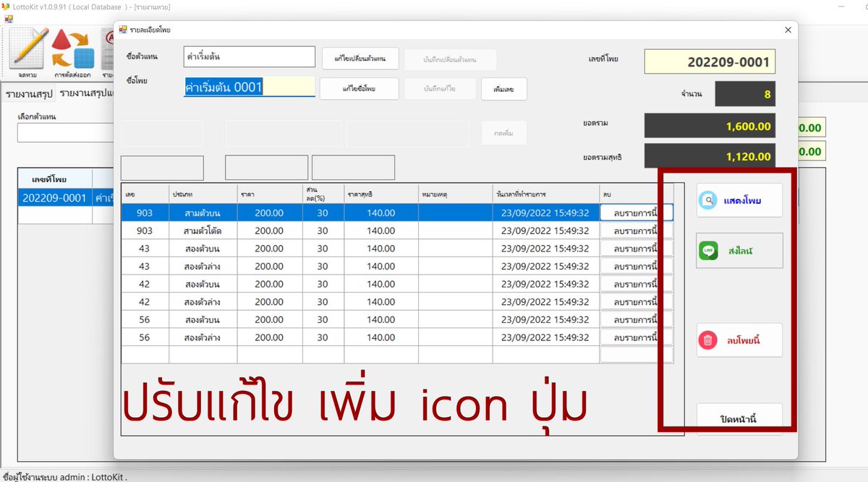Click discount 30 in 903 สามตัวโต๊ด row
868x482 pixels.
coord(323,231)
